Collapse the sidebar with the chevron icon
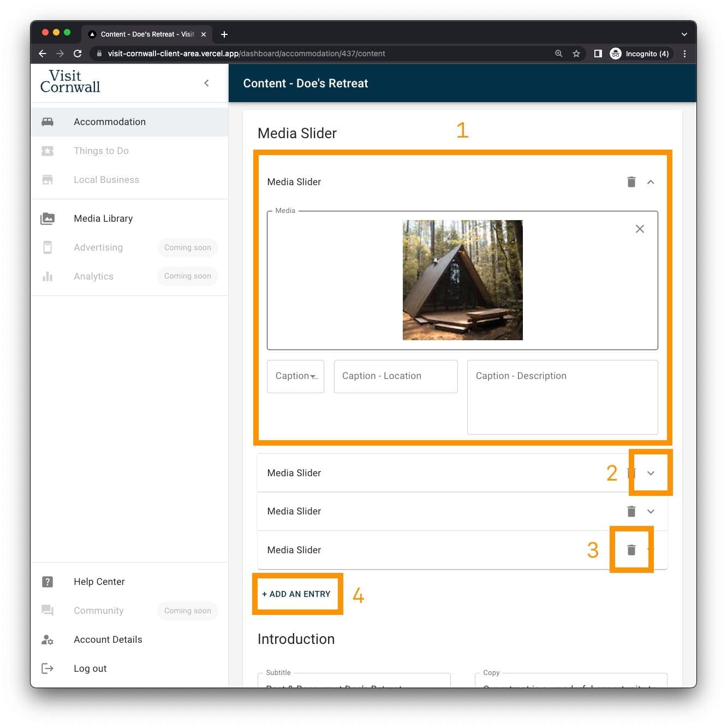The height and width of the screenshot is (728, 727). 206,83
